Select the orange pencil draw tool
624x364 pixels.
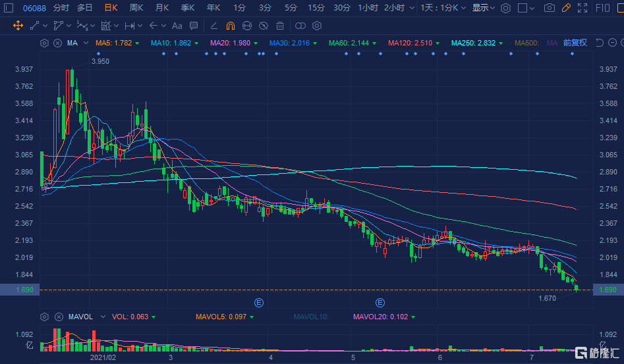(566, 8)
